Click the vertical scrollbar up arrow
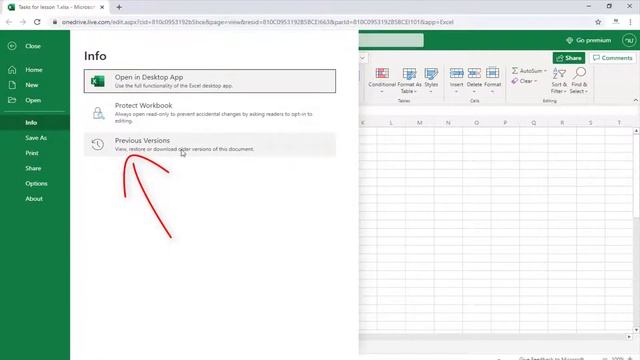Viewport: 640px width, 360px height. 636,131
